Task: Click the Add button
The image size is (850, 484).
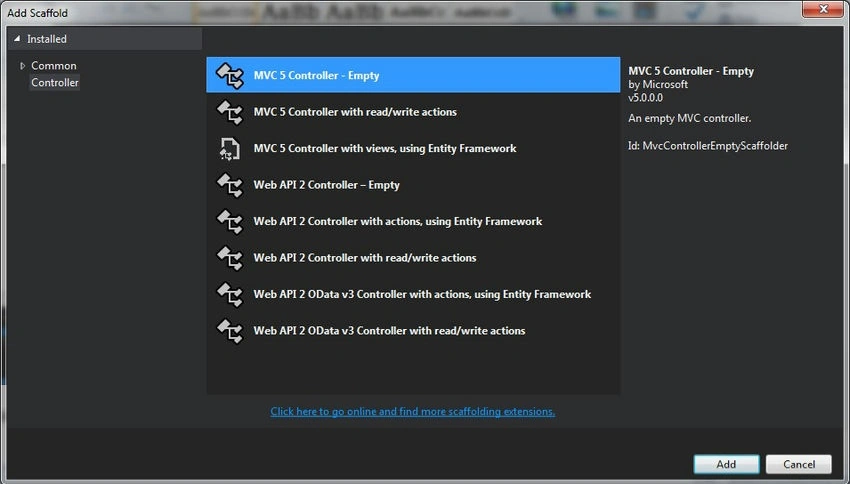Action: 726,464
